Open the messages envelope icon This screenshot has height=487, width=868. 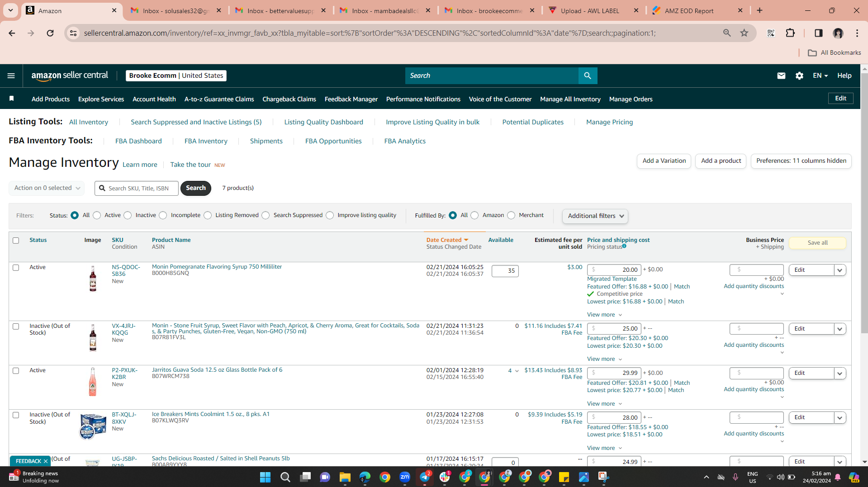click(781, 76)
